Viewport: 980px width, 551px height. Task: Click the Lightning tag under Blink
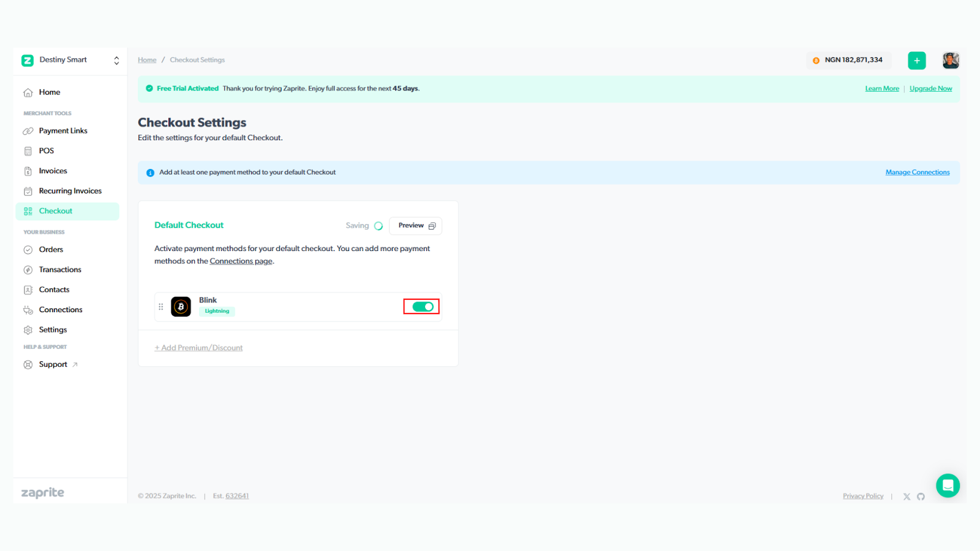point(217,312)
